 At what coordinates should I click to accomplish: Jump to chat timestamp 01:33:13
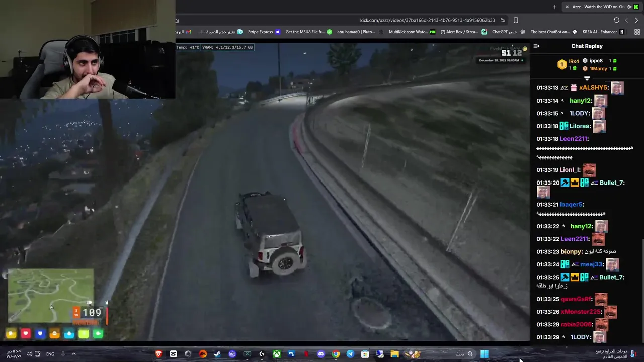[x=547, y=88]
